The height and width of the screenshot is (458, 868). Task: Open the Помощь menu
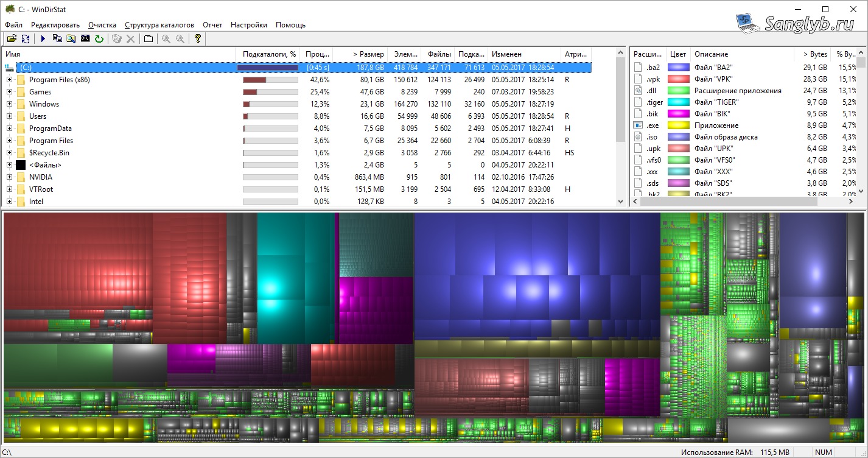pos(291,25)
